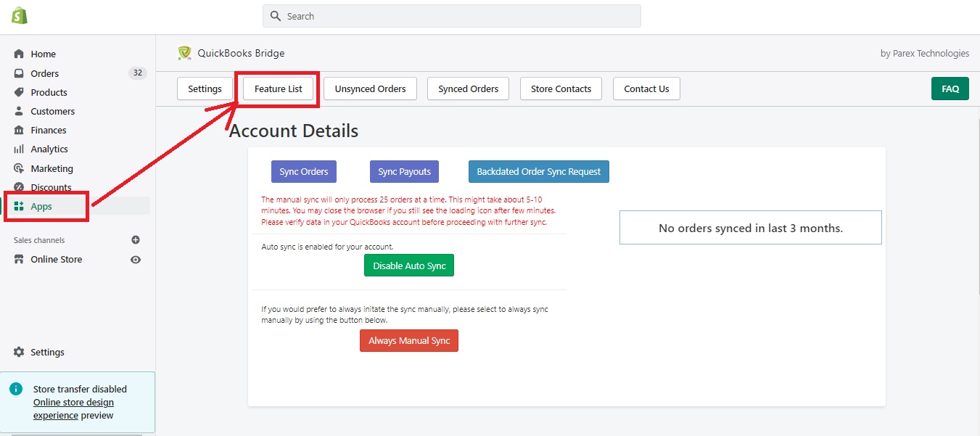Screen dimensions: 980x436
Task: Open Analytics in the sidebar
Action: pos(49,149)
